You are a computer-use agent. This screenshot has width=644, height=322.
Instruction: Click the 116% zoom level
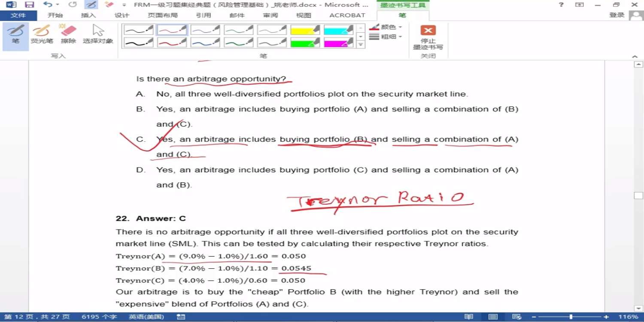point(628,317)
